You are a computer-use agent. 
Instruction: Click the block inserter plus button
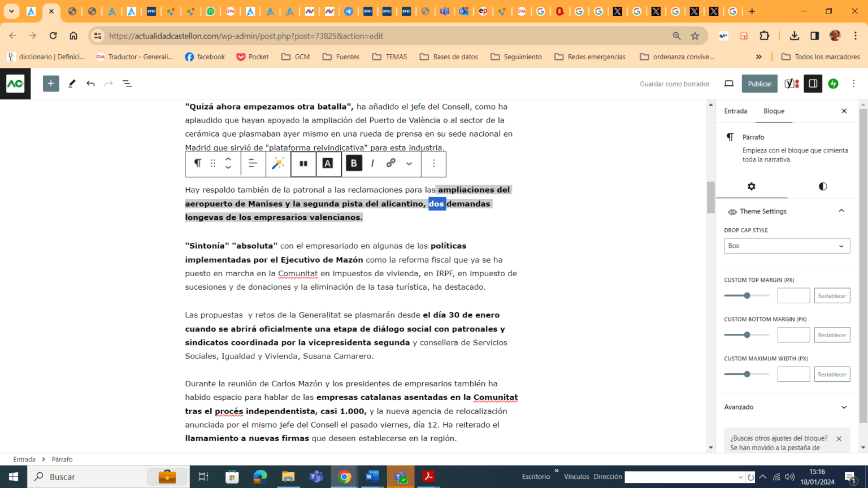coord(51,84)
